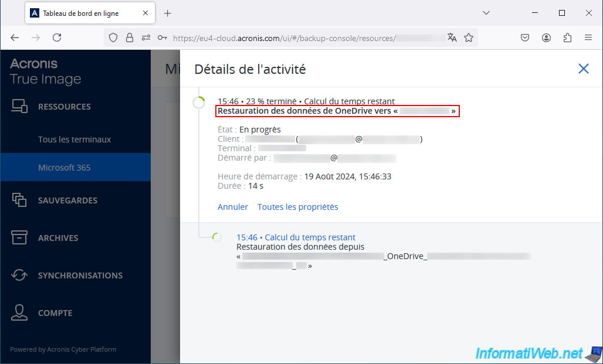603x364 pixels.
Task: Bookmark this page with the star icon
Action: click(x=469, y=38)
